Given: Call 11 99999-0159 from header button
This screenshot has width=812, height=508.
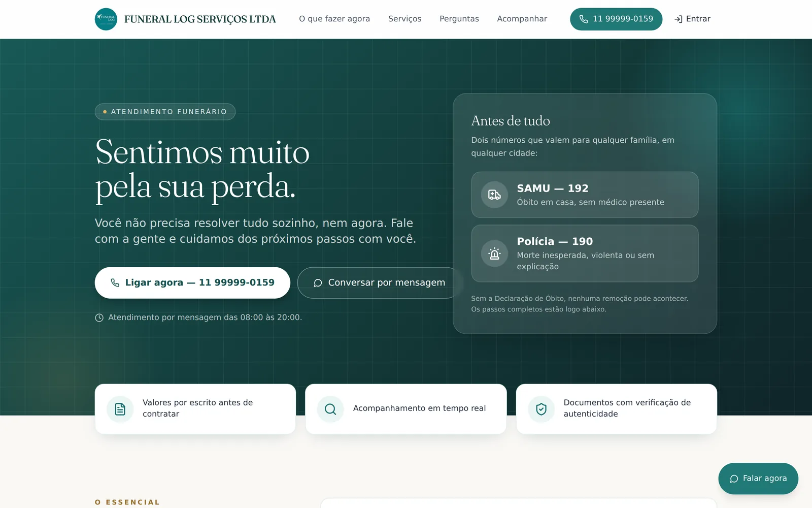Looking at the screenshot, I should coord(616,19).
